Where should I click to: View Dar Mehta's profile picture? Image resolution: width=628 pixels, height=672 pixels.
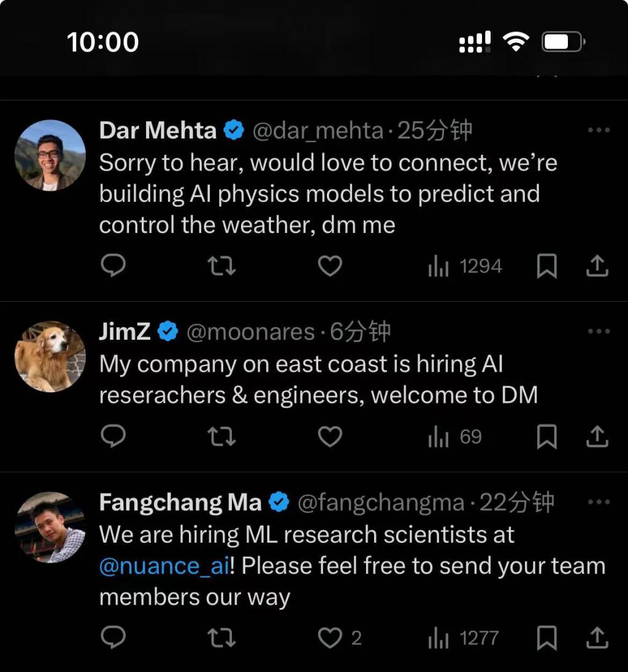pyautogui.click(x=50, y=155)
